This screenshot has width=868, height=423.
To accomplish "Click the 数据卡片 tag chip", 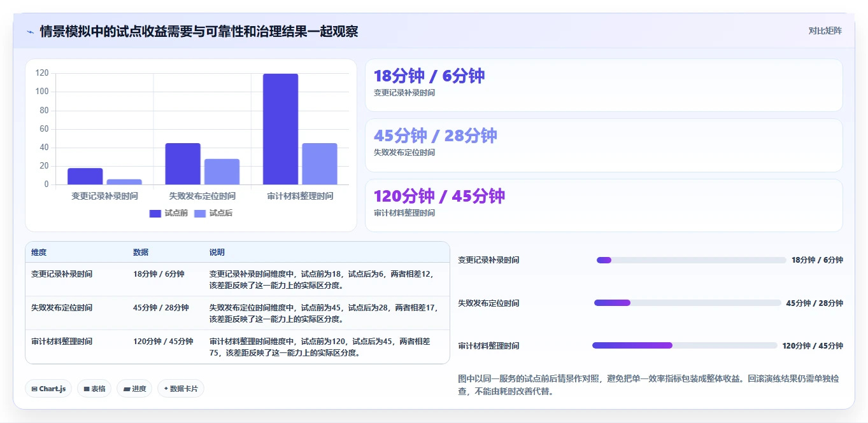I will click(181, 389).
